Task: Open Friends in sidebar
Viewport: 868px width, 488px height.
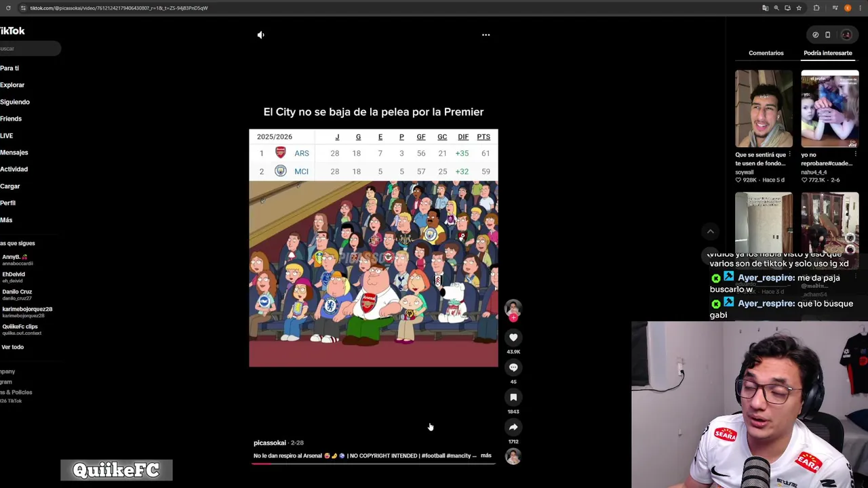Action: 11,119
